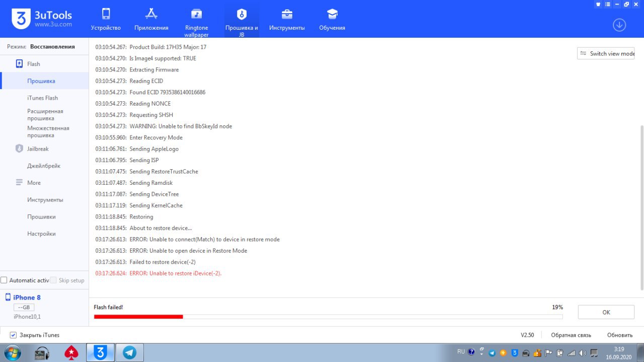
Task: Open the Инструменты toolbox tab
Action: tap(287, 19)
